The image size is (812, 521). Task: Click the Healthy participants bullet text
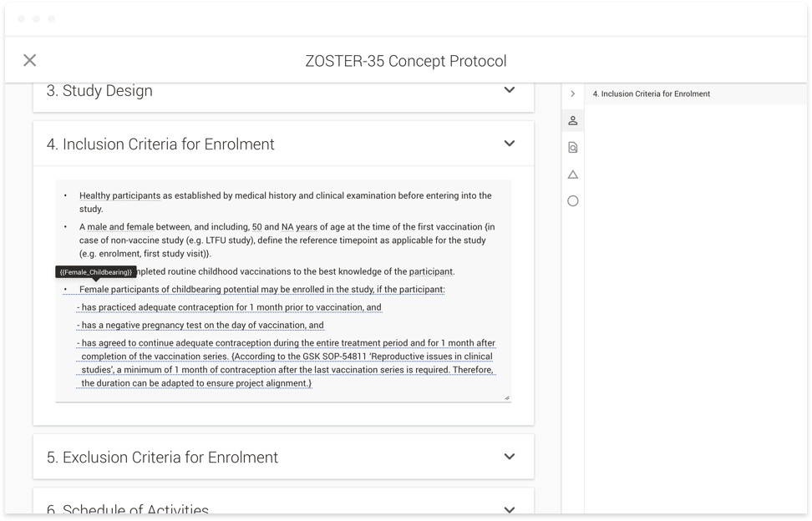tap(286, 202)
